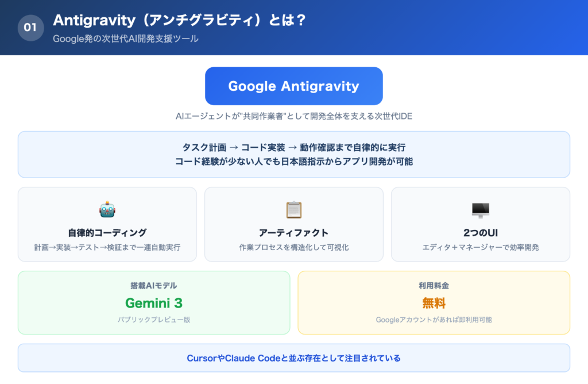Click the パブリックプレビュー版 caption
Screen dimensions: 588x384
154,320
